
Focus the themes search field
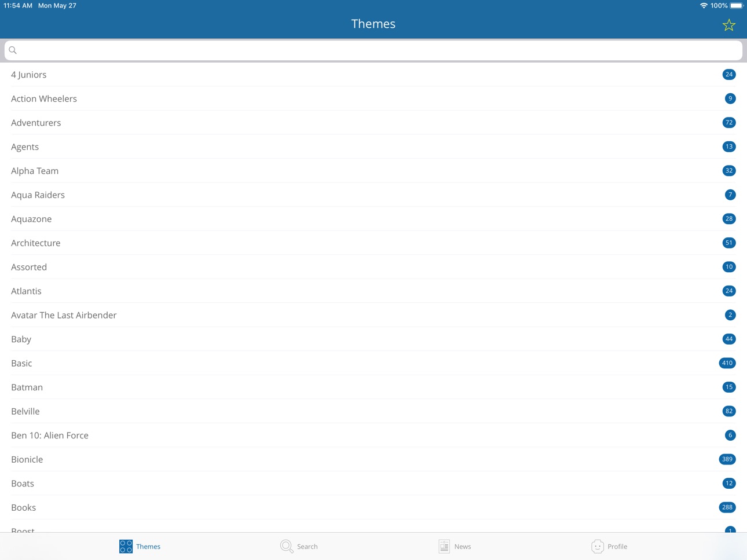point(373,50)
